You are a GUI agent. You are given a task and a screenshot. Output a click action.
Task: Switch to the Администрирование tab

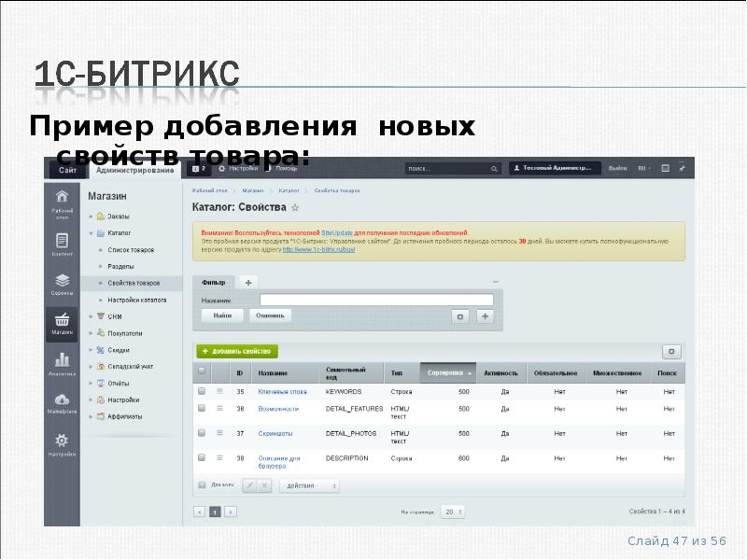[134, 170]
